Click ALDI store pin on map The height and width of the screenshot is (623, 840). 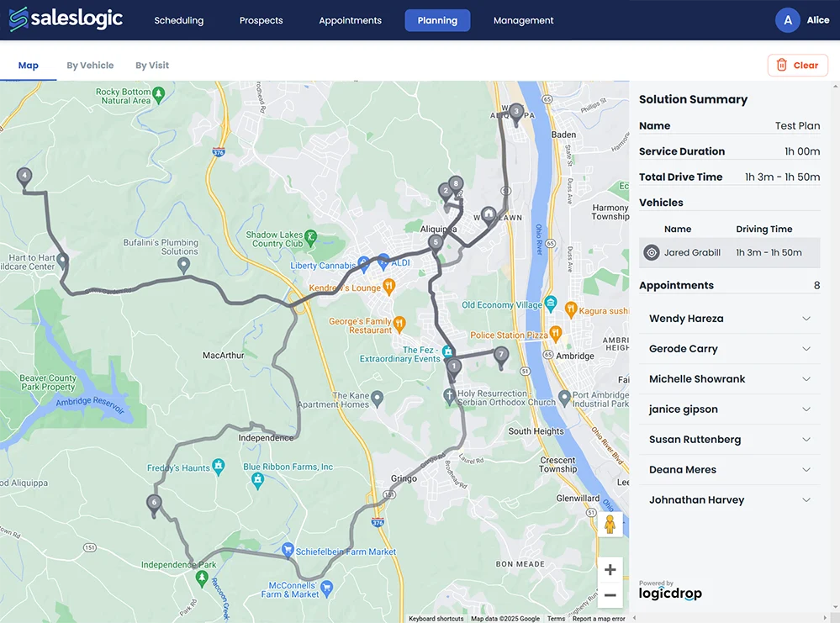[383, 261]
